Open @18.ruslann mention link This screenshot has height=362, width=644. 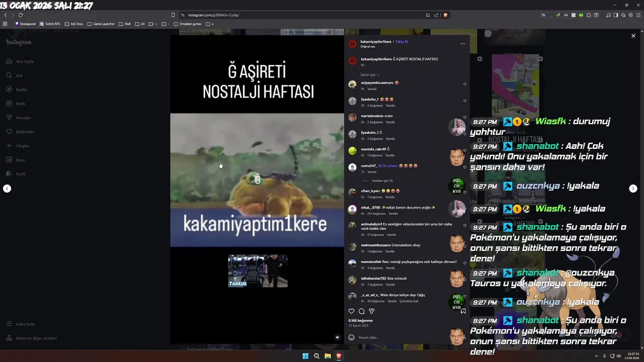point(388,165)
